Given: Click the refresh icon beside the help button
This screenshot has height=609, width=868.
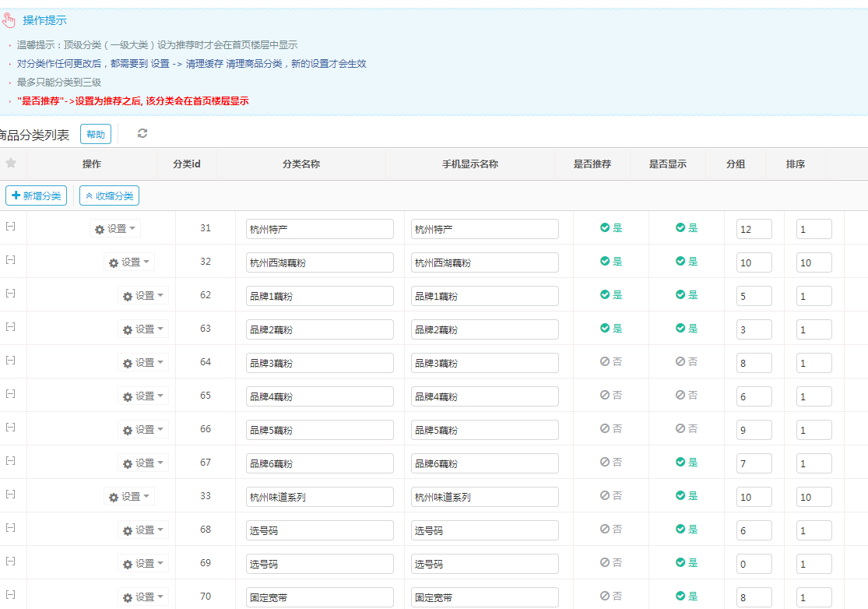Looking at the screenshot, I should click(x=142, y=133).
